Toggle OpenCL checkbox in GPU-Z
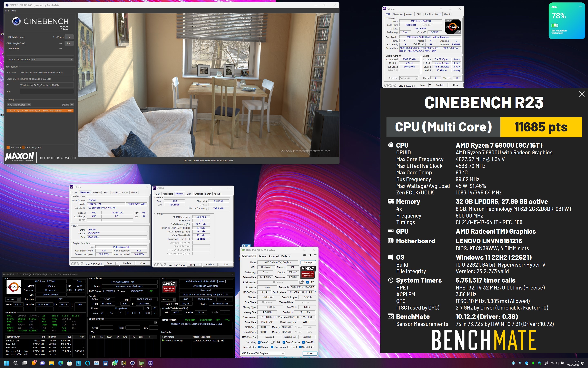 point(259,342)
